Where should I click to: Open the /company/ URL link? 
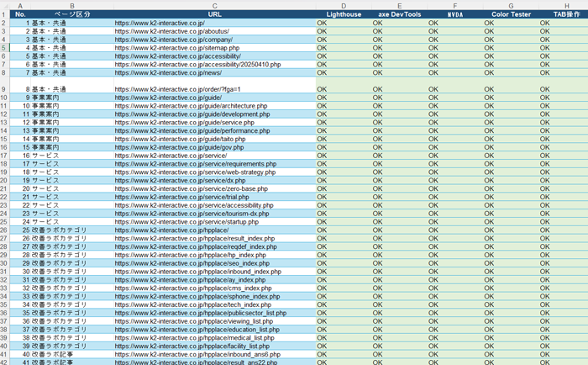[174, 40]
